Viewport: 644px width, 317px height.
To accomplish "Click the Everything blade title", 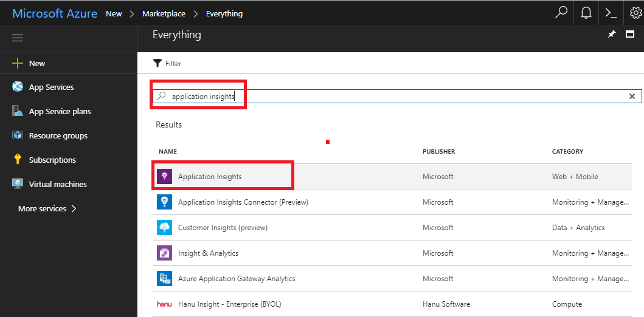I will [176, 35].
